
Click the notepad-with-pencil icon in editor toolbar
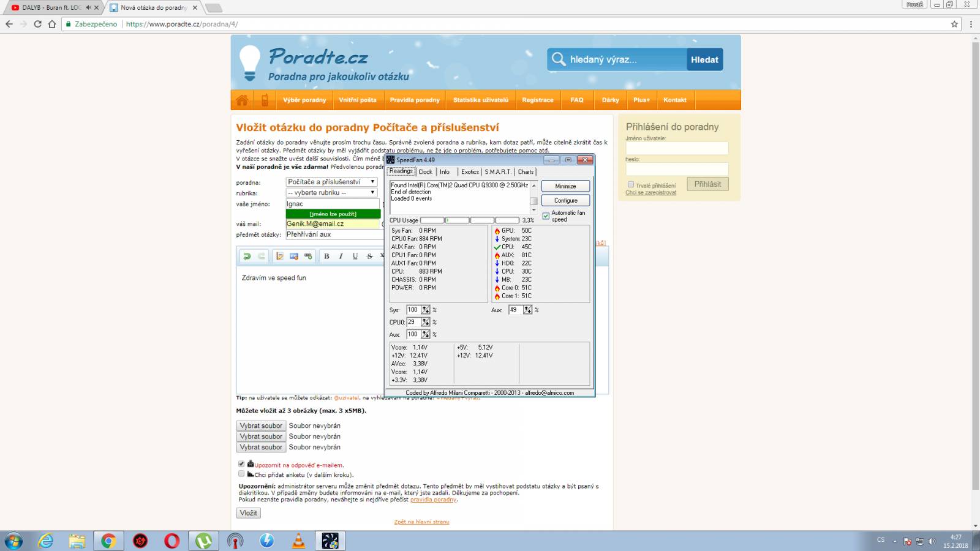click(x=280, y=256)
